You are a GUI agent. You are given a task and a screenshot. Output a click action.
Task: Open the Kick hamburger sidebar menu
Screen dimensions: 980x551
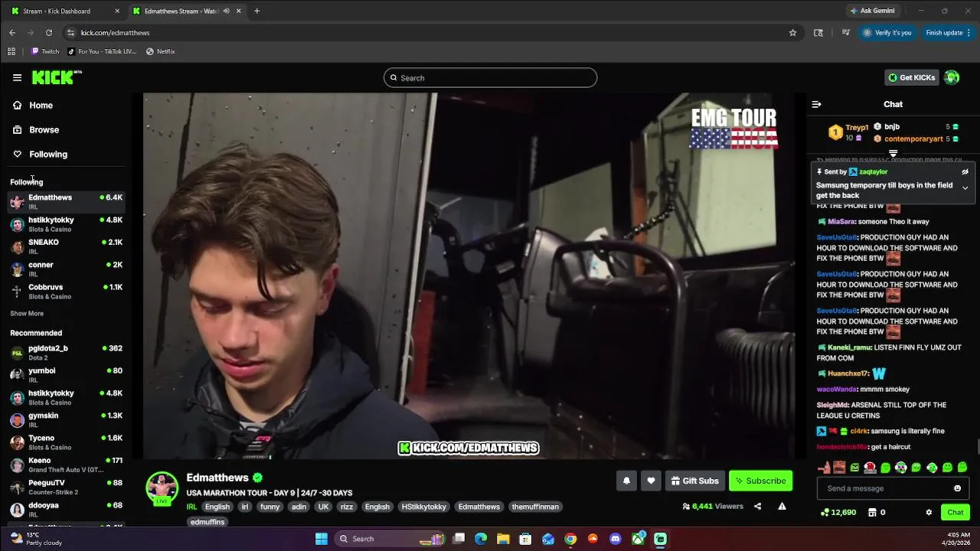[17, 77]
